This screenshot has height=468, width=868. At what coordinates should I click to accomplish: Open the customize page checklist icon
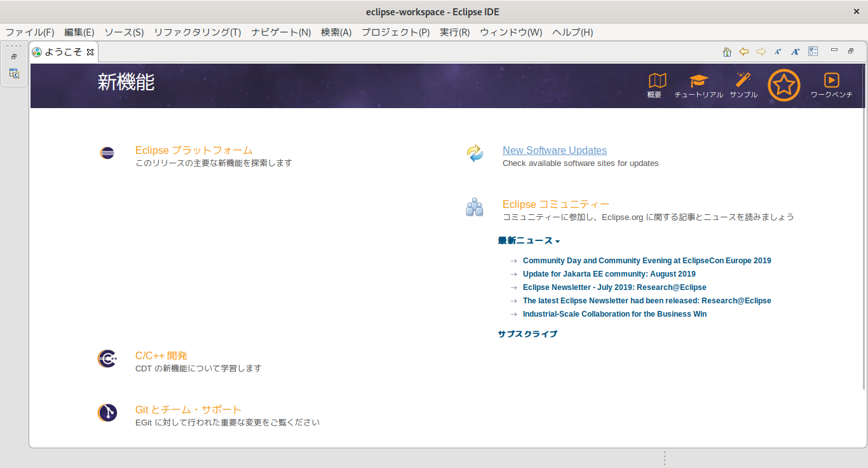813,52
